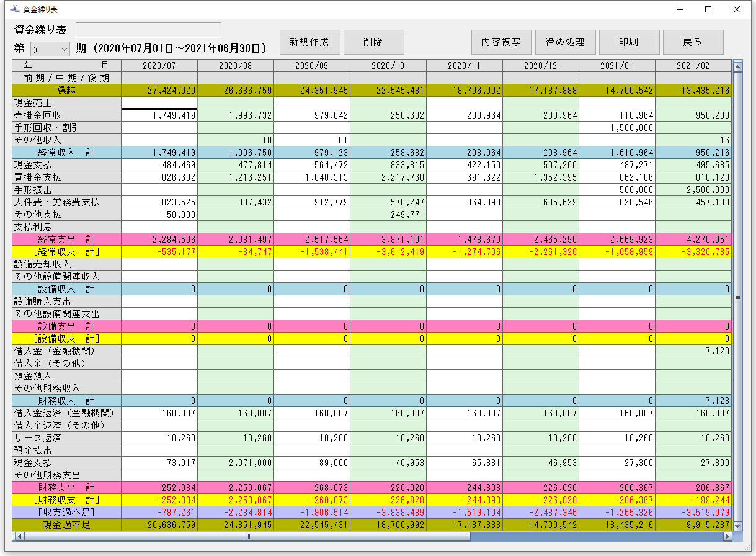
Task: Print the table with 印刷 button
Action: pyautogui.click(x=629, y=42)
